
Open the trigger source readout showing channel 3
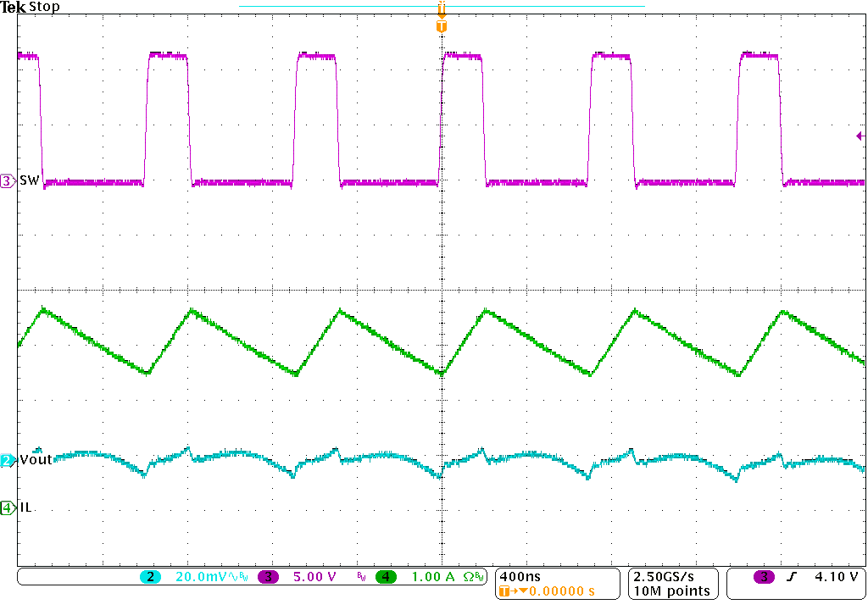(763, 574)
